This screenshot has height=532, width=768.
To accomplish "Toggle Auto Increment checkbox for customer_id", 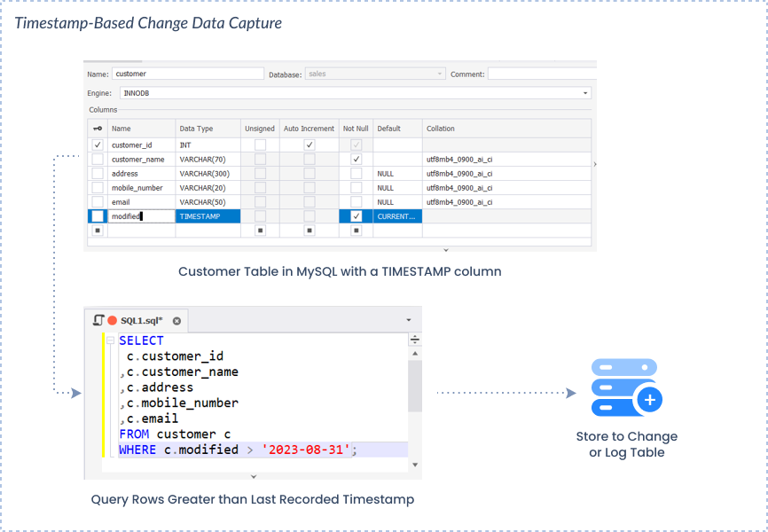I will click(309, 145).
